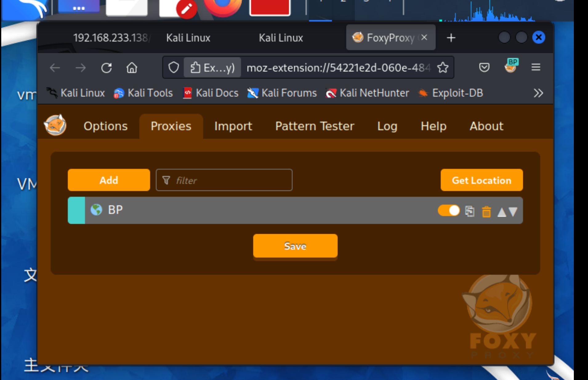Toggle the BP proxy on/off switch
This screenshot has width=588, height=380.
449,211
